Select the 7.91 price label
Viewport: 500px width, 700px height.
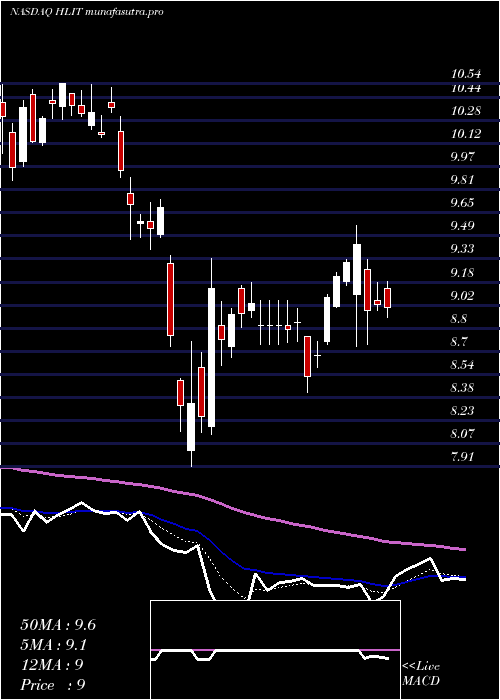click(x=462, y=456)
